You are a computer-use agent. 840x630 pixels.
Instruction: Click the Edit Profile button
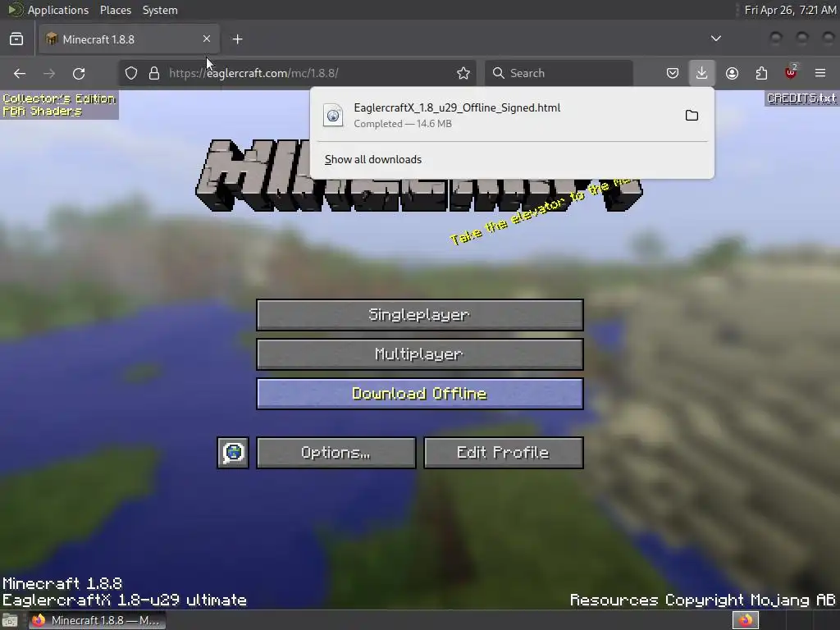pos(503,453)
